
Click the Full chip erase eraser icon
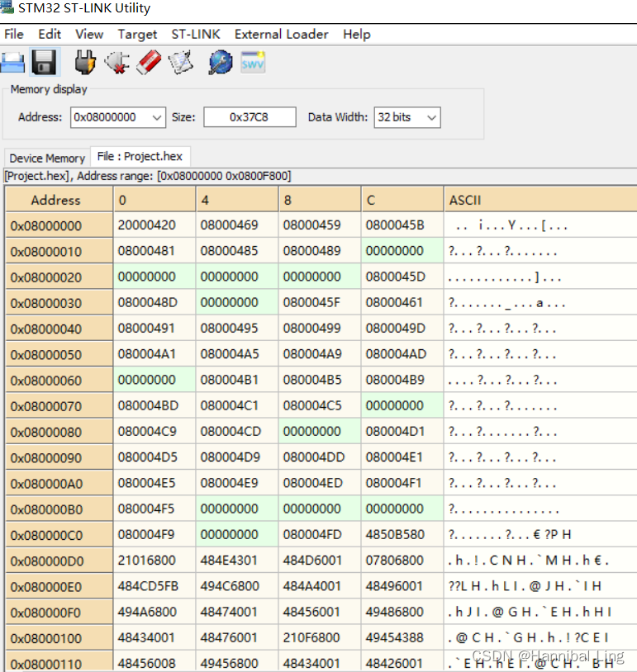tap(149, 63)
